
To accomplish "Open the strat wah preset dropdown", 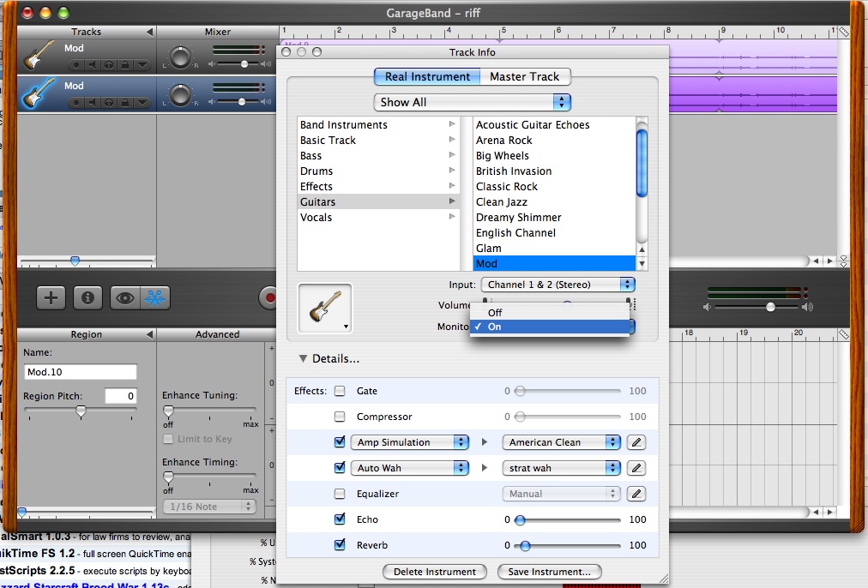I will point(561,468).
